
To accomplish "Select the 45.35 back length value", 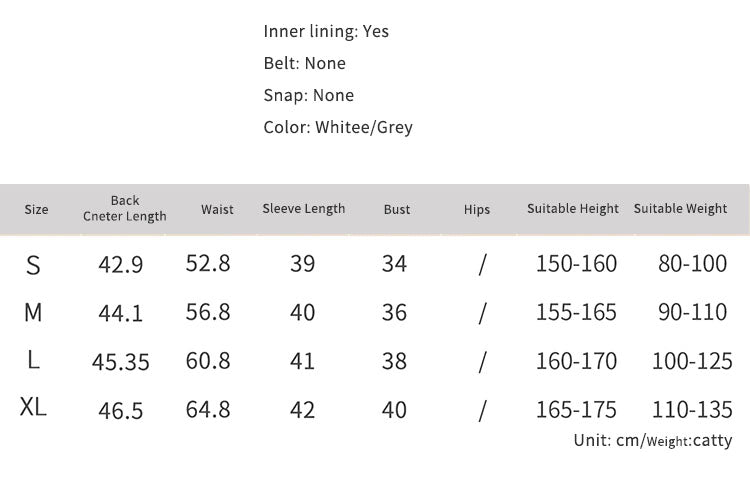I will coord(121,362).
